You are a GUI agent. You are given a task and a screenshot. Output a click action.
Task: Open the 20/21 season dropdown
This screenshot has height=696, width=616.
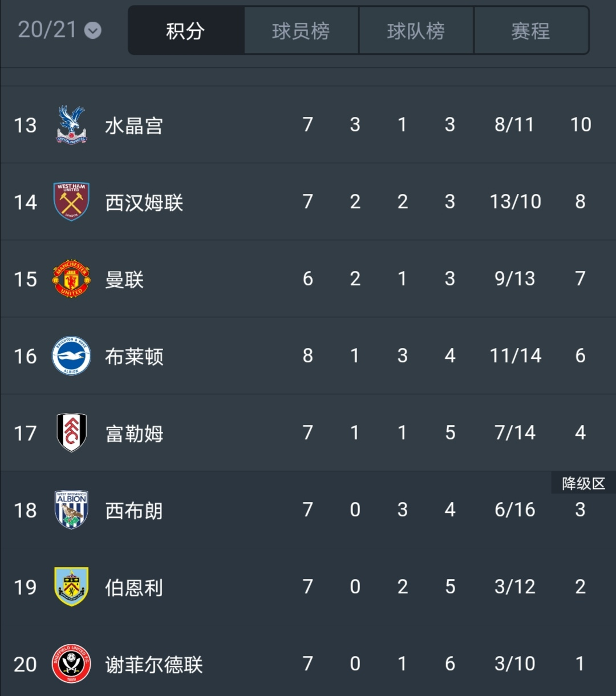(x=59, y=30)
